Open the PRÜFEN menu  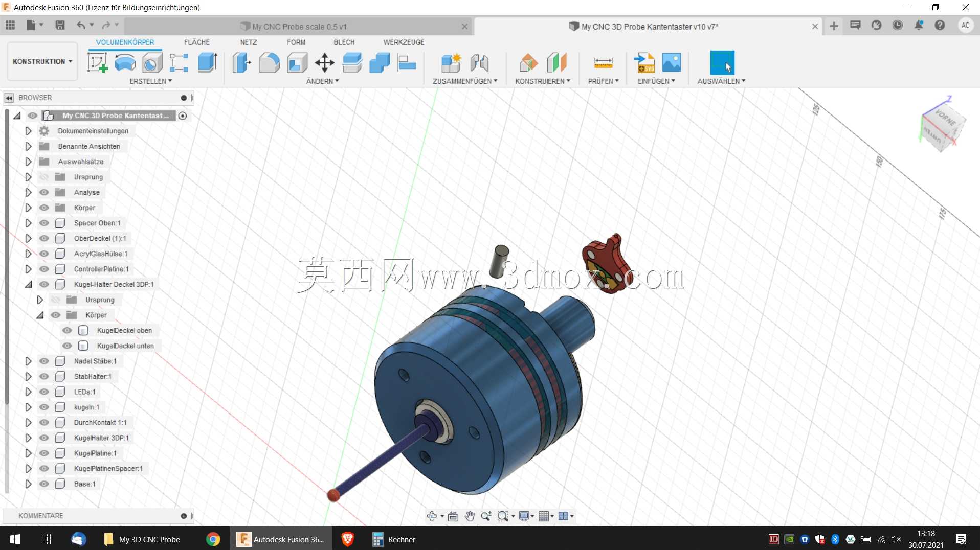pyautogui.click(x=604, y=81)
